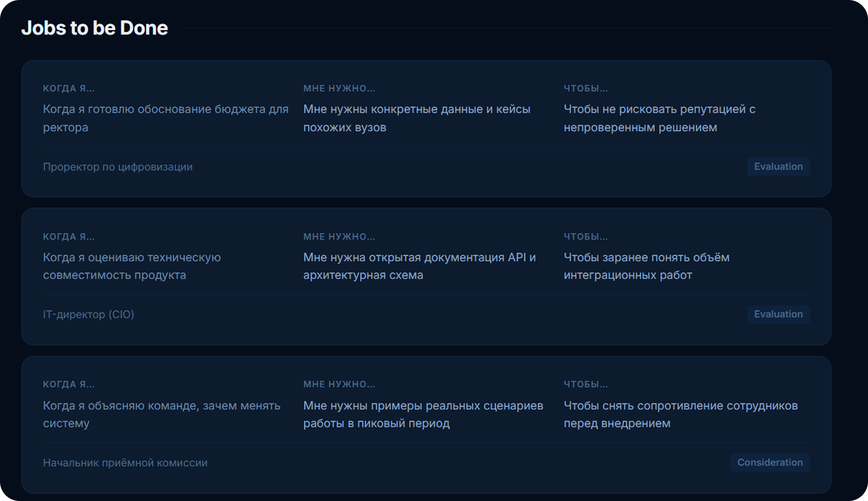Select text about конкретные данные и кейсы
The width and height of the screenshot is (868, 501).
pos(417,118)
